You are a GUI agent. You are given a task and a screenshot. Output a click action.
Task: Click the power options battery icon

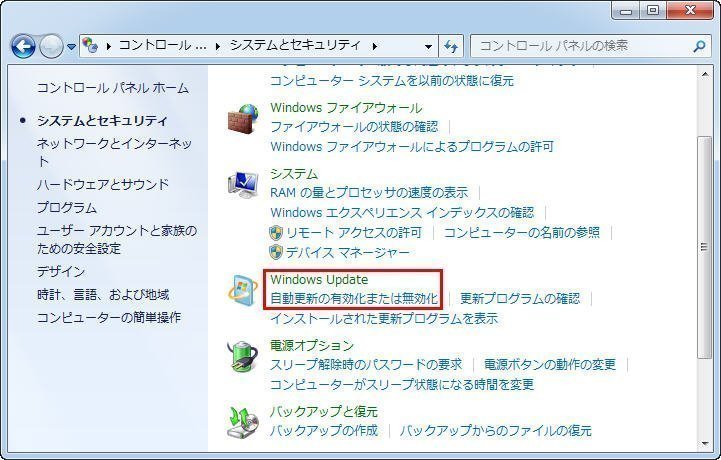[x=243, y=356]
